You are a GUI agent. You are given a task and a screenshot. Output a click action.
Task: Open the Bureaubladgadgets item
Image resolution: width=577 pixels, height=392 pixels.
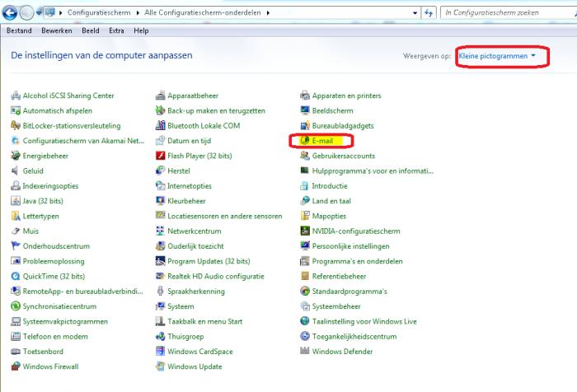click(337, 126)
